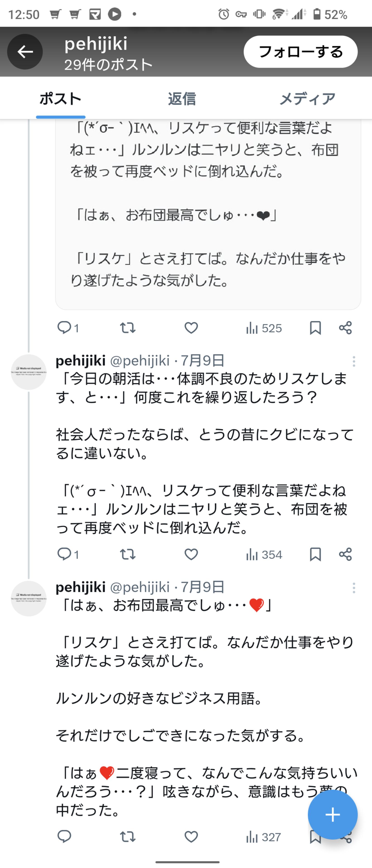Viewport: 372px width, 868px height.
Task: Share the post with 525 views
Action: click(x=345, y=328)
